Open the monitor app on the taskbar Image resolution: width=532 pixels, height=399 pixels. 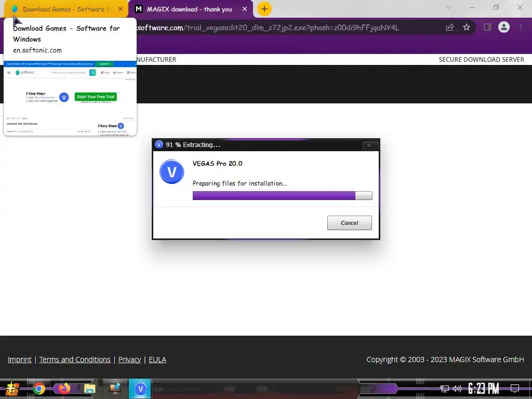click(115, 389)
